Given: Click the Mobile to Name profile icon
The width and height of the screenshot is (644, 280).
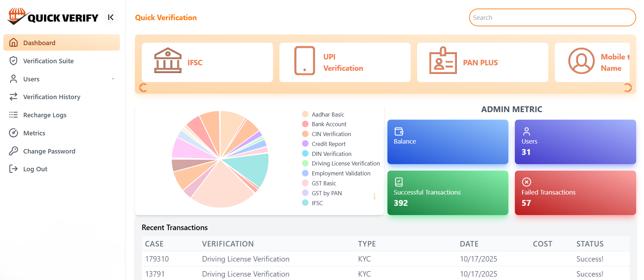Looking at the screenshot, I should click(581, 61).
